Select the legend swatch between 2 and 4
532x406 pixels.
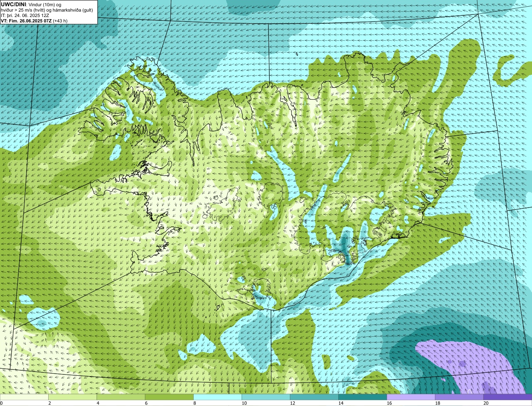pos(72,397)
